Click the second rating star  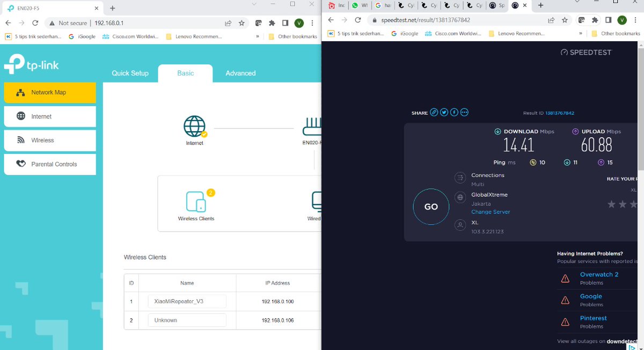pos(623,204)
